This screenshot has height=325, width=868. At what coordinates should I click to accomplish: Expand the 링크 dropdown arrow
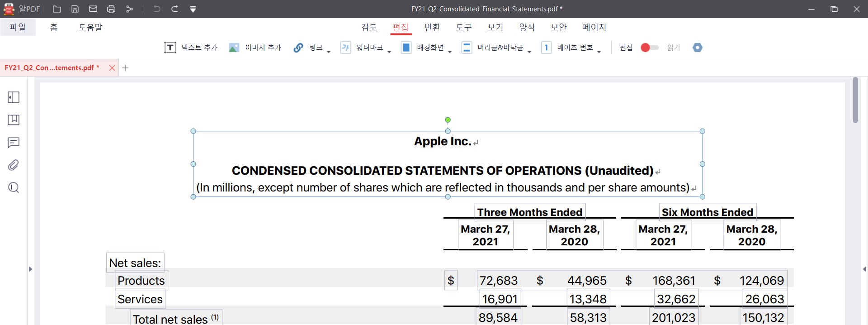click(329, 52)
